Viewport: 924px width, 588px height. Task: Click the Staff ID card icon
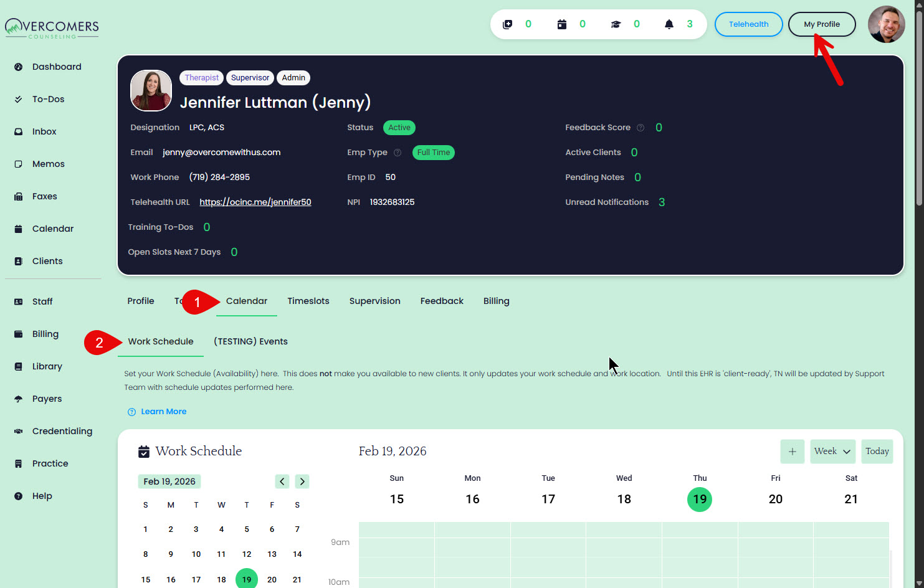coord(19,301)
